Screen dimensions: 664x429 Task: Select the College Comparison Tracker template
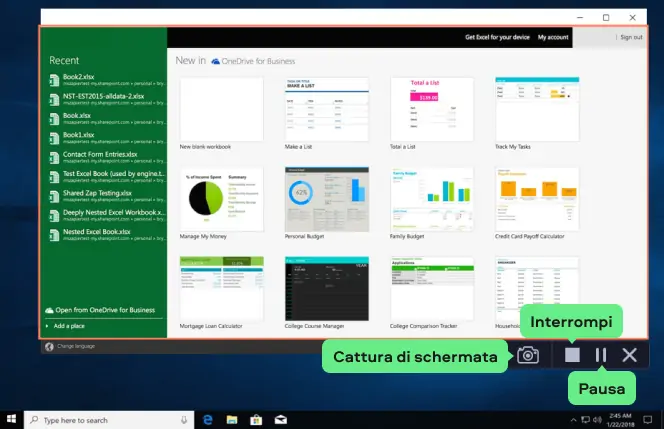[x=432, y=293]
